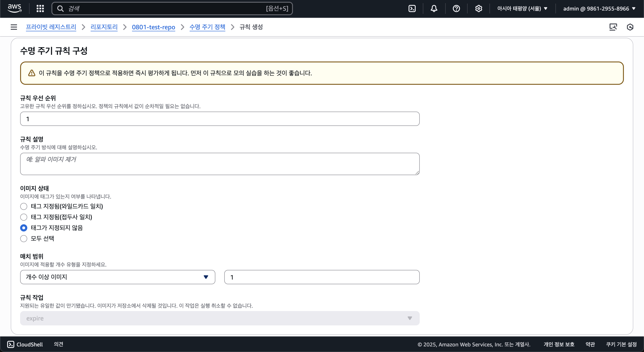
Task: Click the help question mark icon
Action: click(x=456, y=8)
